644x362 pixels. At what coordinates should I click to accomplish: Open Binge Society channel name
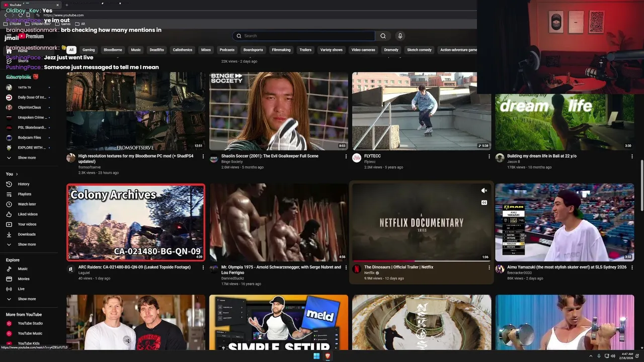pos(232,162)
